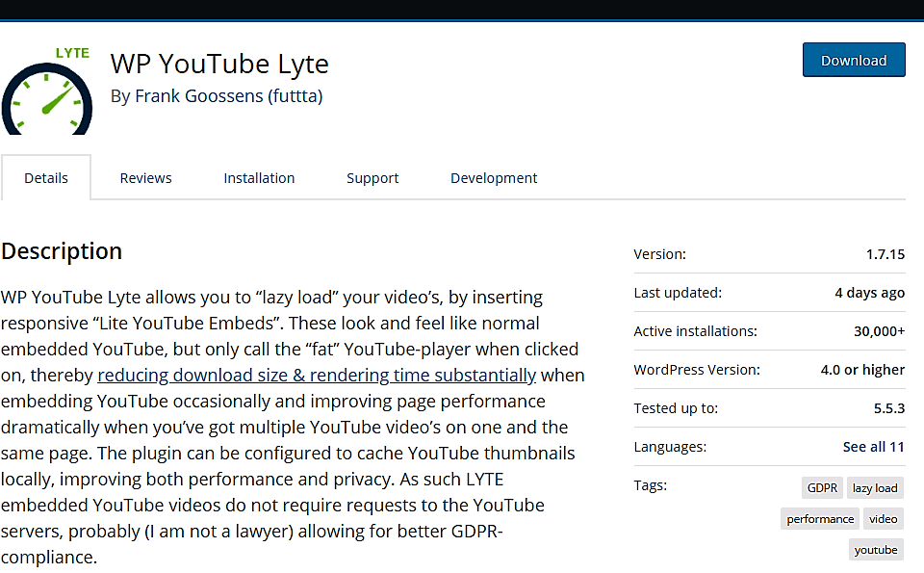Click the youtube tag
The height and width of the screenshot is (573, 924).
[x=876, y=550]
